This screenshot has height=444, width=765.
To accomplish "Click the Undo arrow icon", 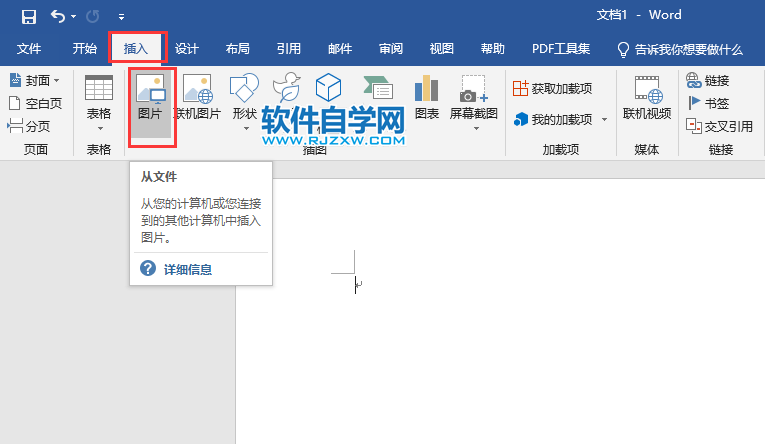I will [x=59, y=16].
